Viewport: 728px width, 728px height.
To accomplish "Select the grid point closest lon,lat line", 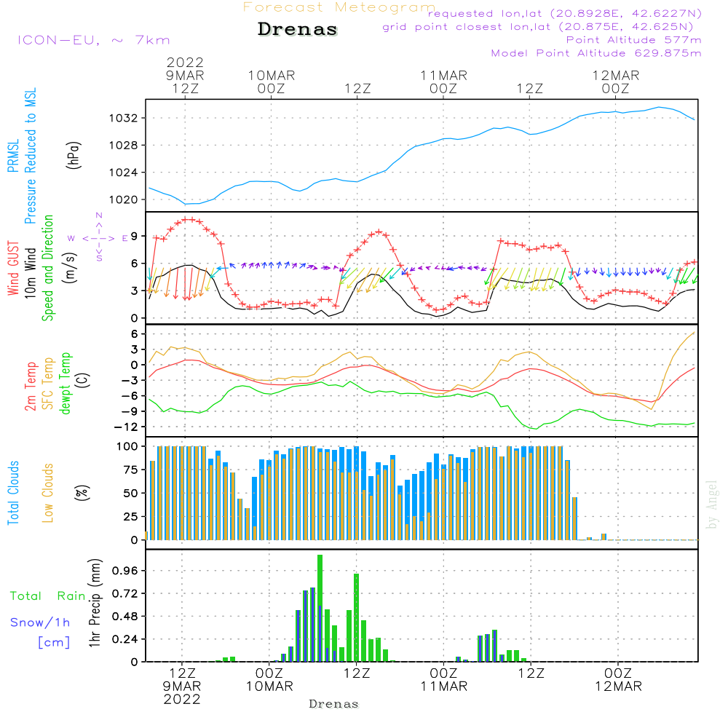I will point(538,27).
